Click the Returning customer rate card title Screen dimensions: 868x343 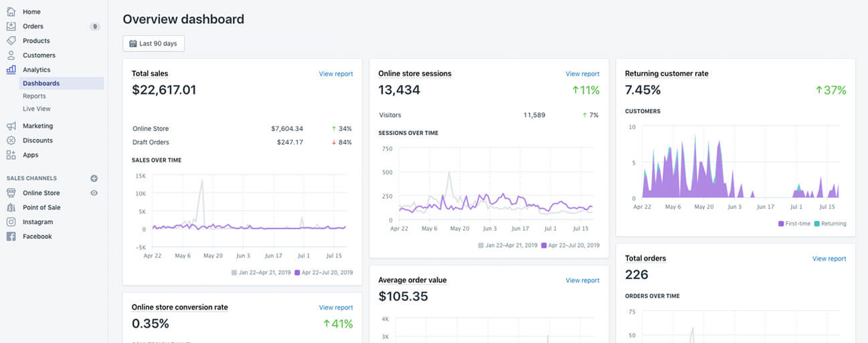click(666, 74)
